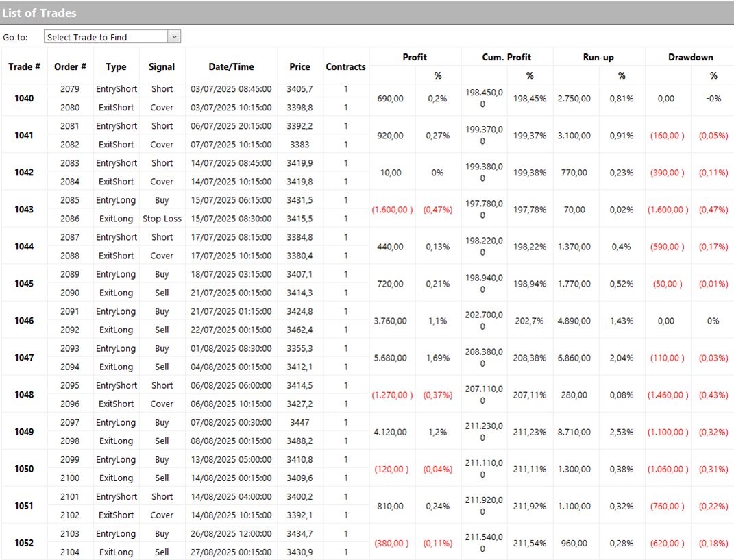Click the Order # column header

[70, 66]
